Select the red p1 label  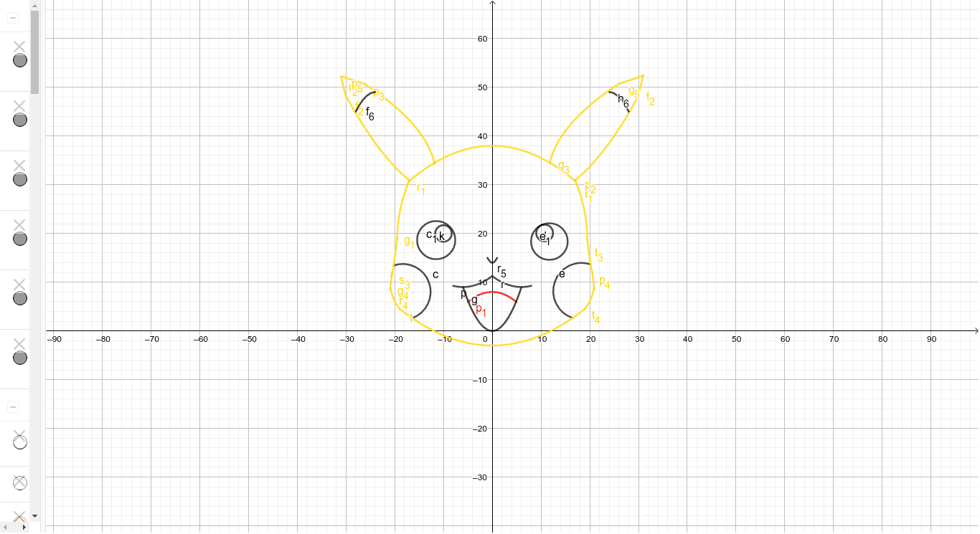click(x=481, y=310)
